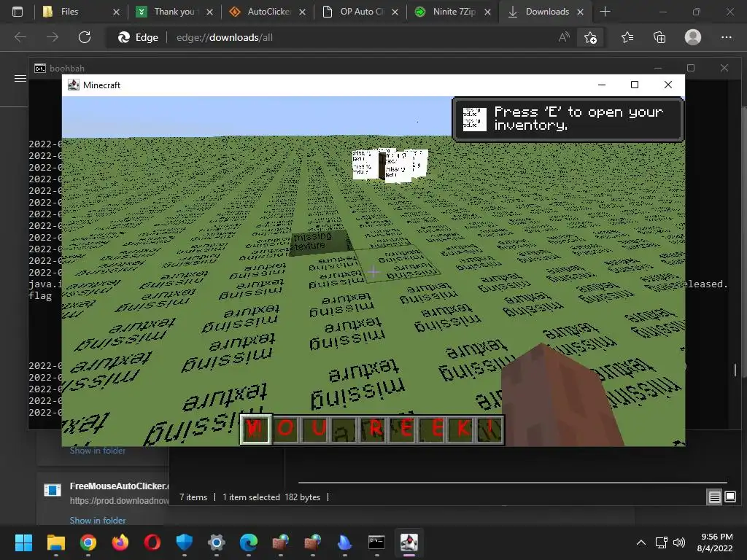Open the clock showing 9:56 PM
The height and width of the screenshot is (560, 747).
click(715, 542)
